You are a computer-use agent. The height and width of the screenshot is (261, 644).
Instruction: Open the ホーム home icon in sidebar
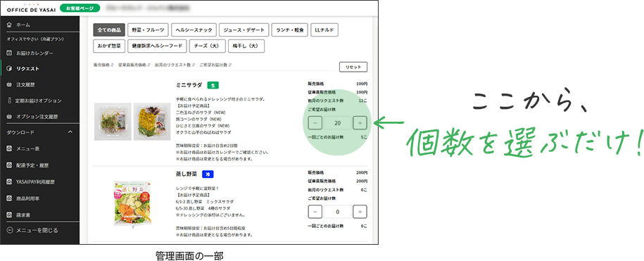9,25
